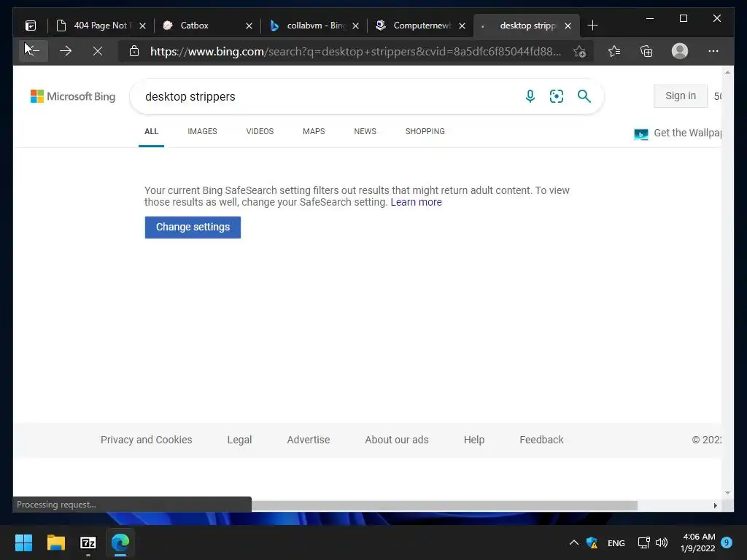Go back to previous page
Screen dimensions: 747x560
(34, 51)
